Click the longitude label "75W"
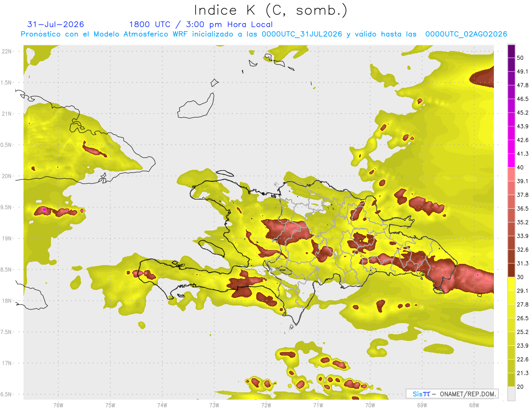The image size is (532, 411). tap(110, 405)
